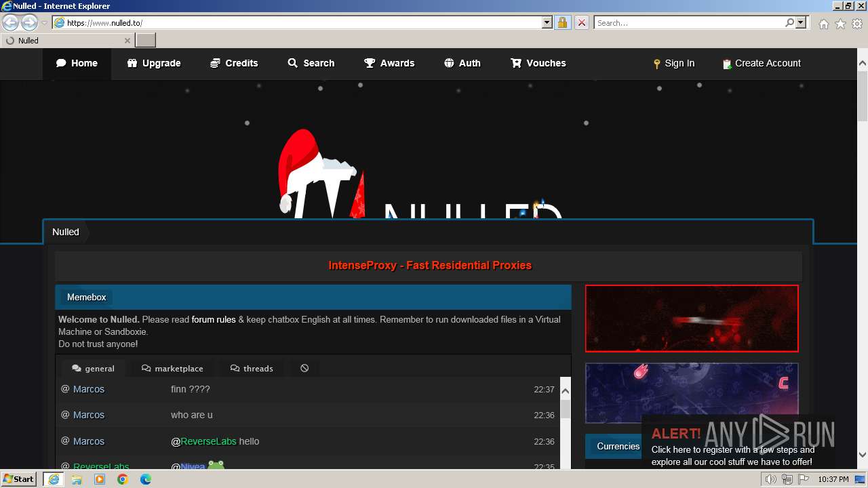Open the red sidebar banner advertisement
Image resolution: width=868 pixels, height=488 pixels.
(x=692, y=319)
